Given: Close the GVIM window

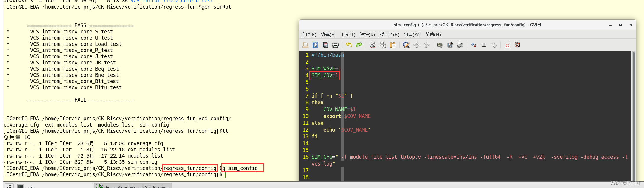Looking at the screenshot, I should tap(631, 25).
